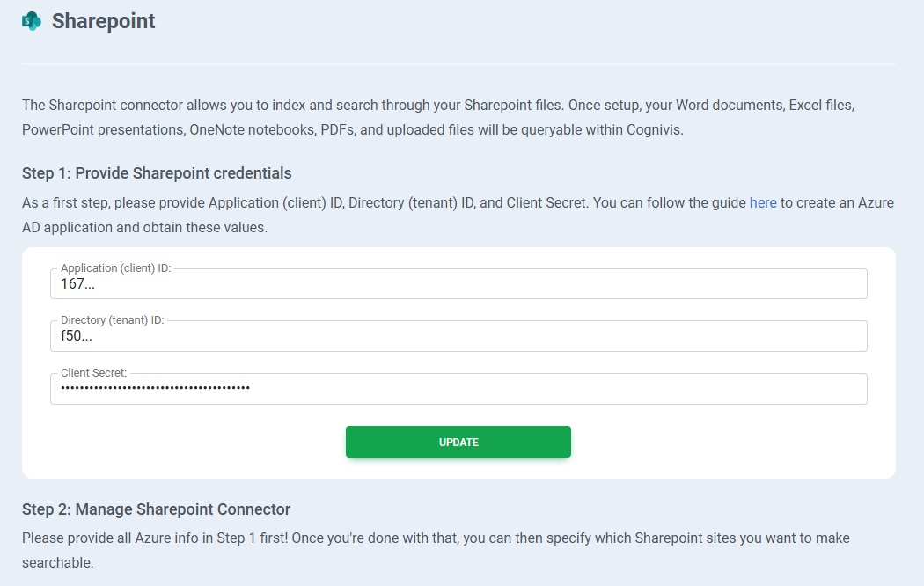The height and width of the screenshot is (586, 924).
Task: Click the divider line under the Sharepoint header
Action: click(x=458, y=64)
